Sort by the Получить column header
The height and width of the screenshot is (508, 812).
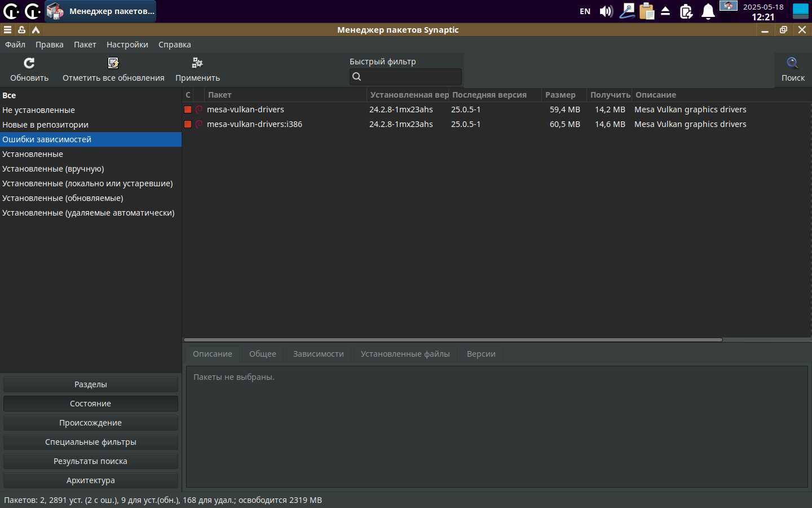tap(610, 95)
